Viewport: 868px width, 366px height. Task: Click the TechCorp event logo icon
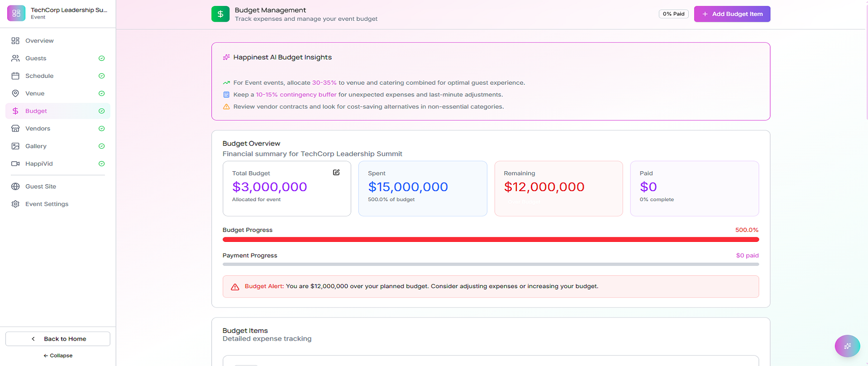click(x=16, y=13)
